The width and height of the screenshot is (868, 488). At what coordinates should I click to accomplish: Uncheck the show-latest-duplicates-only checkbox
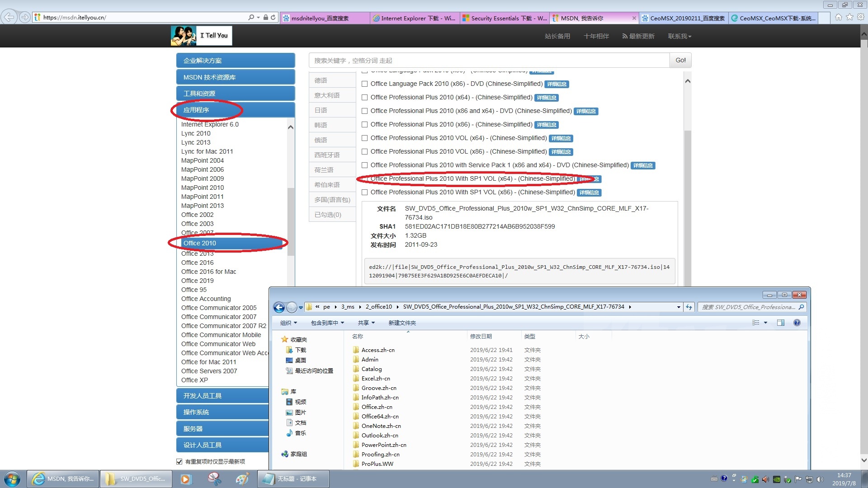tap(179, 461)
